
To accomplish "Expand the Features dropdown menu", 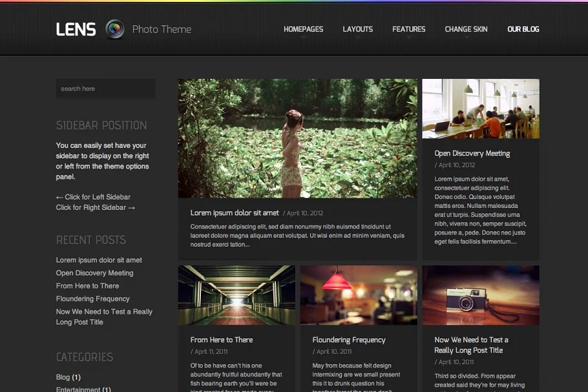I will tap(408, 29).
